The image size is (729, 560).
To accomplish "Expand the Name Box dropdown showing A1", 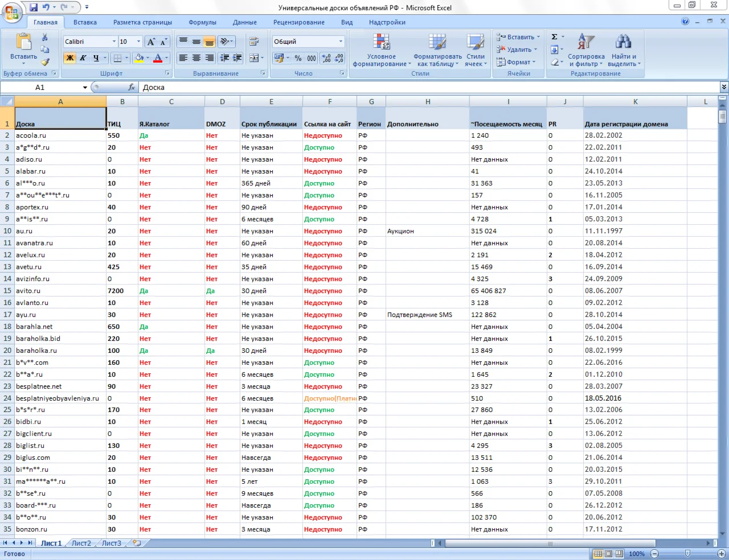I will tap(85, 88).
